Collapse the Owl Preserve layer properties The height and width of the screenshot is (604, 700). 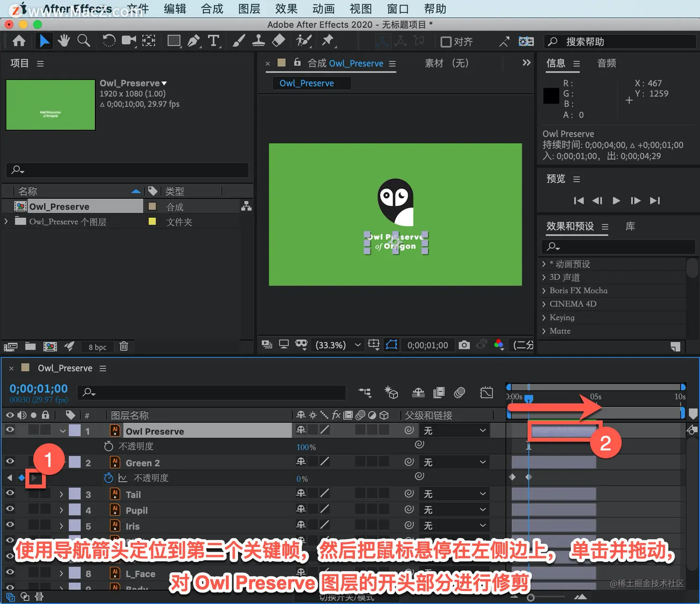62,431
